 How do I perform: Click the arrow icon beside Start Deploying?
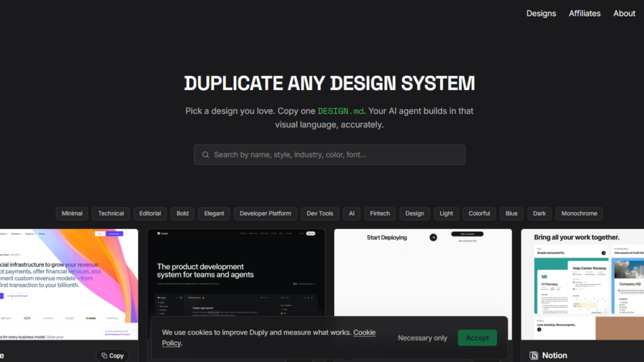[x=433, y=237]
